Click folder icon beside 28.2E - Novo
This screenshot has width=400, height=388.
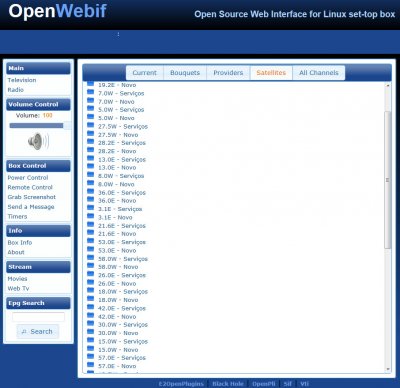coord(90,150)
